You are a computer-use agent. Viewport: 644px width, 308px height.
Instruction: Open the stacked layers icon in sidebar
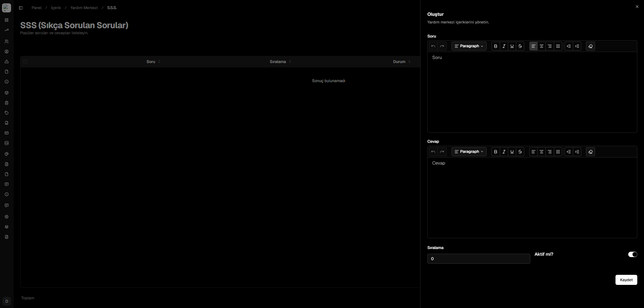(x=6, y=227)
